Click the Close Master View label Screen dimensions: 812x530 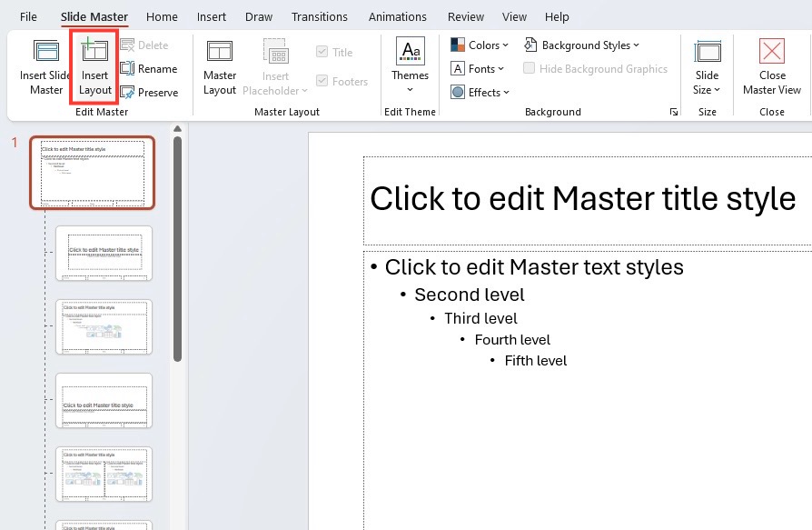tap(772, 83)
